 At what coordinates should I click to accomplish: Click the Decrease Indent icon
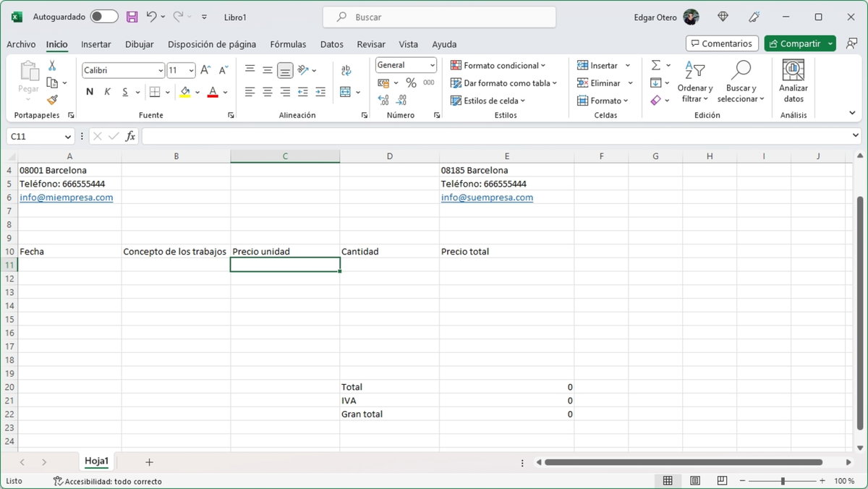tap(302, 92)
